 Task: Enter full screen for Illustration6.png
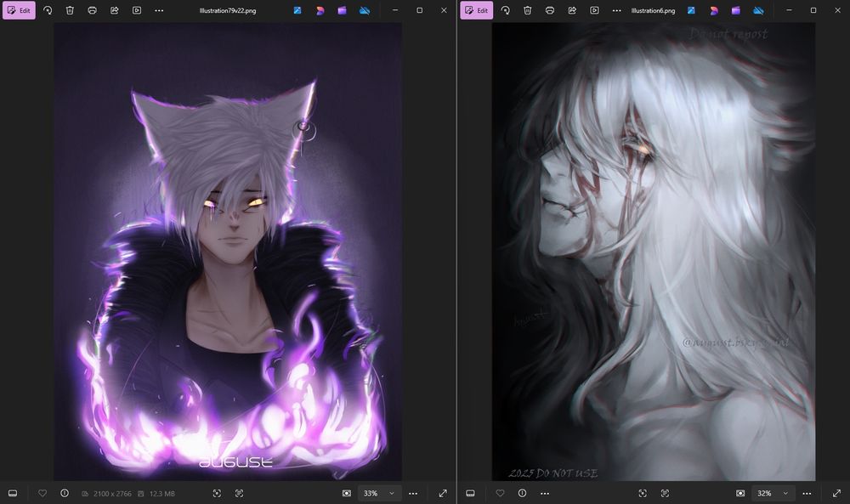click(836, 493)
